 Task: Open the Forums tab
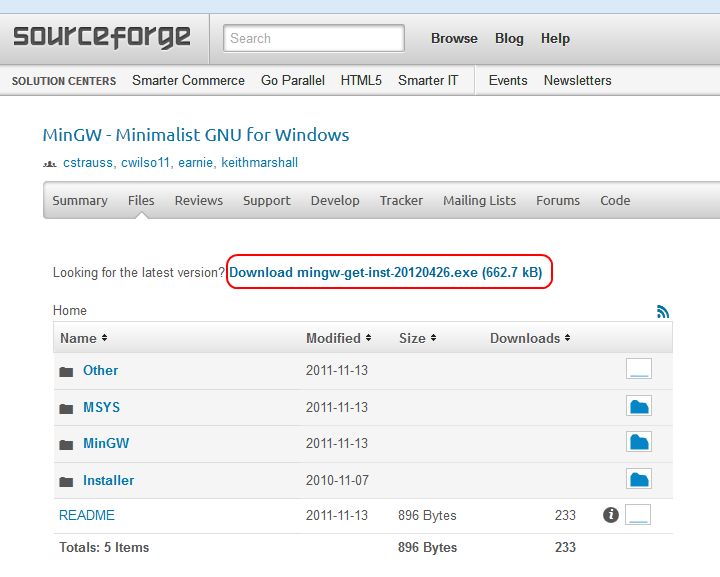coord(558,201)
